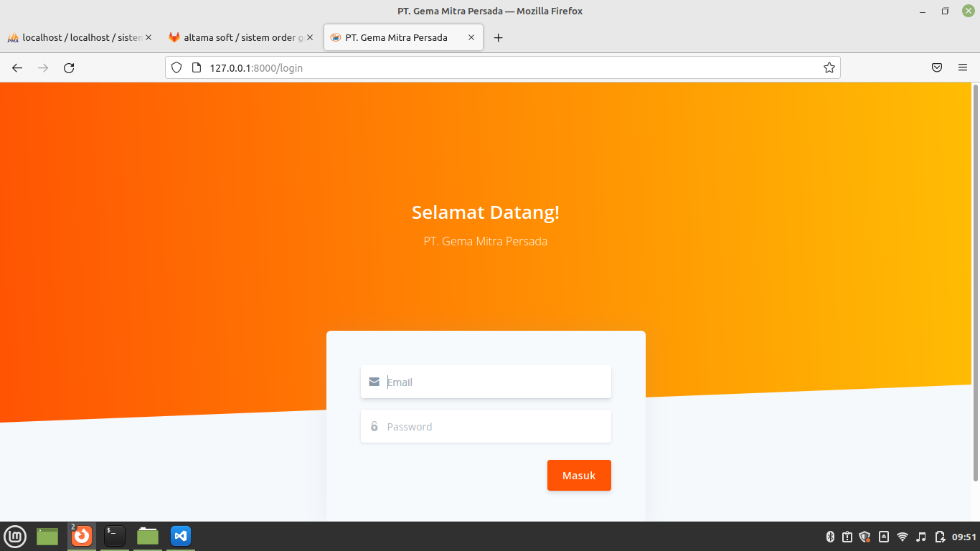Open the file manager folder icon
This screenshot has width=980, height=551.
click(148, 536)
